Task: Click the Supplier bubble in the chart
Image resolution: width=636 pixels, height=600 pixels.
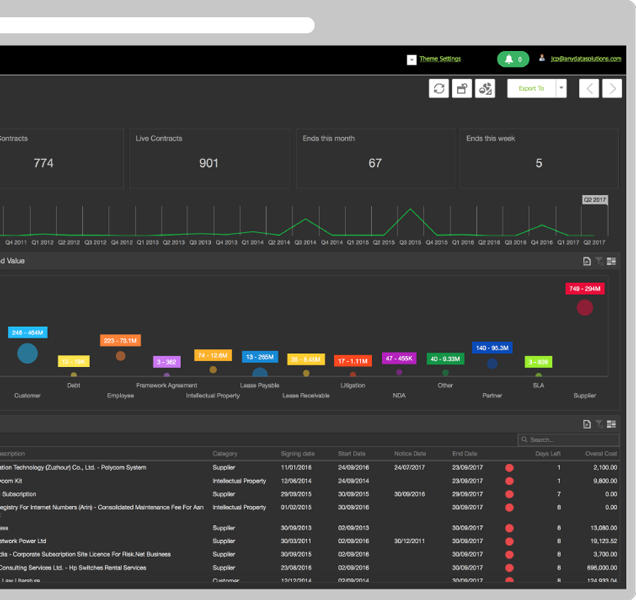Action: pos(584,308)
